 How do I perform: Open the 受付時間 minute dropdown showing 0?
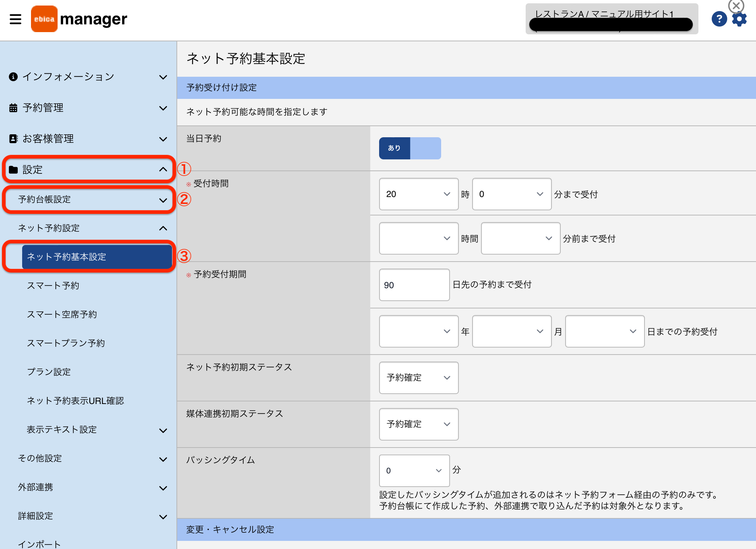pos(512,194)
